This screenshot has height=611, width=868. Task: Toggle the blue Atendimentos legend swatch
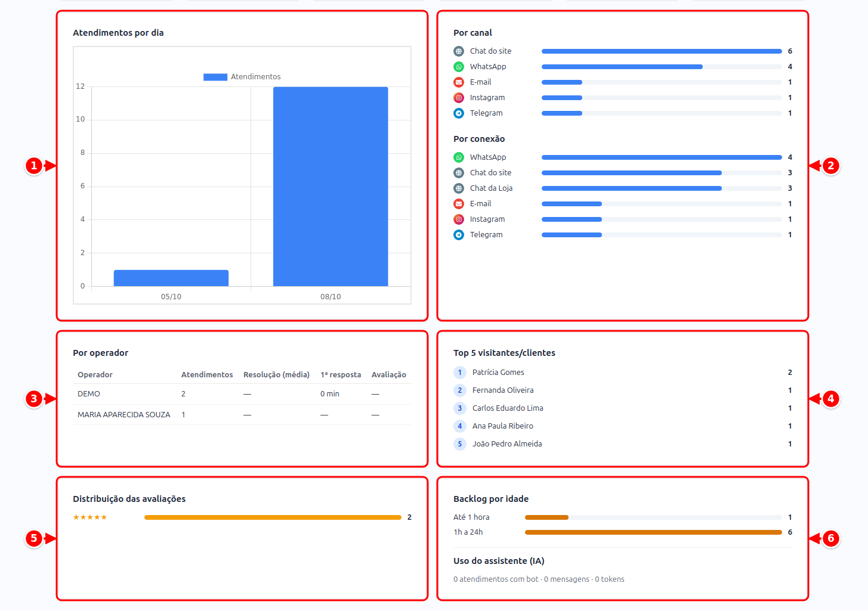pos(215,77)
